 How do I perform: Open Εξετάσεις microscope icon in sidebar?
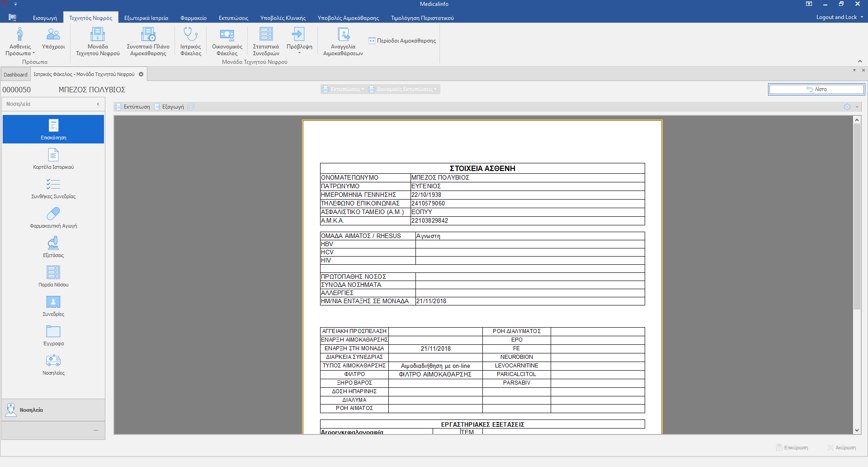(53, 243)
